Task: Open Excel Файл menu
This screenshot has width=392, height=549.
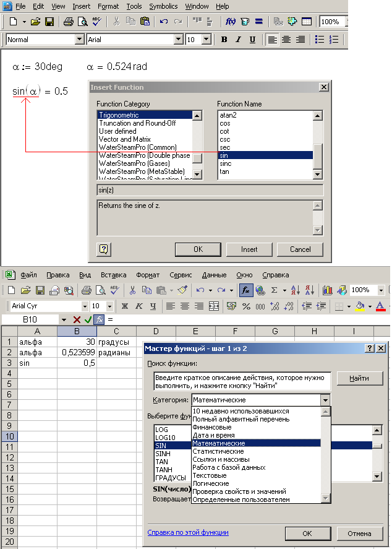Action: 28,275
